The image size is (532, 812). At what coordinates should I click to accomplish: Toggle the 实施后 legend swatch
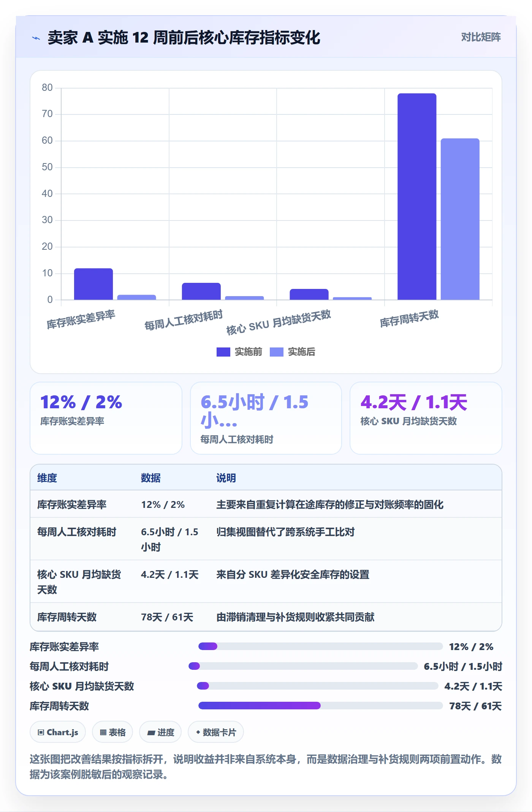coord(276,352)
